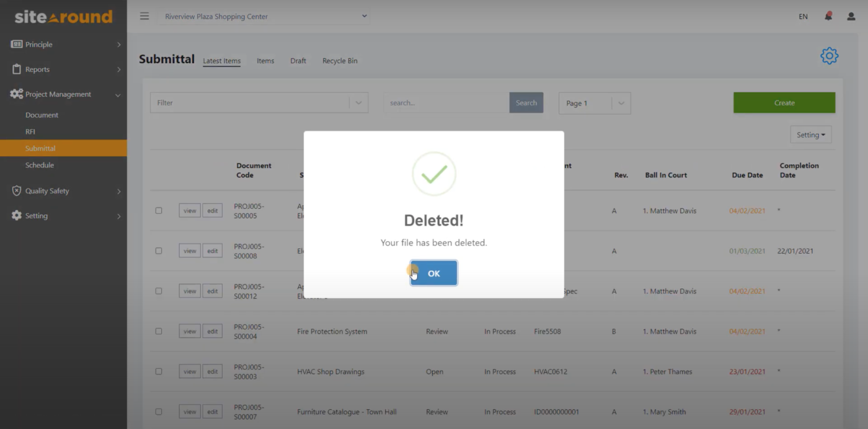Edit the Fire Protection System submittal
Viewport: 868px width, 429px height.
(212, 331)
